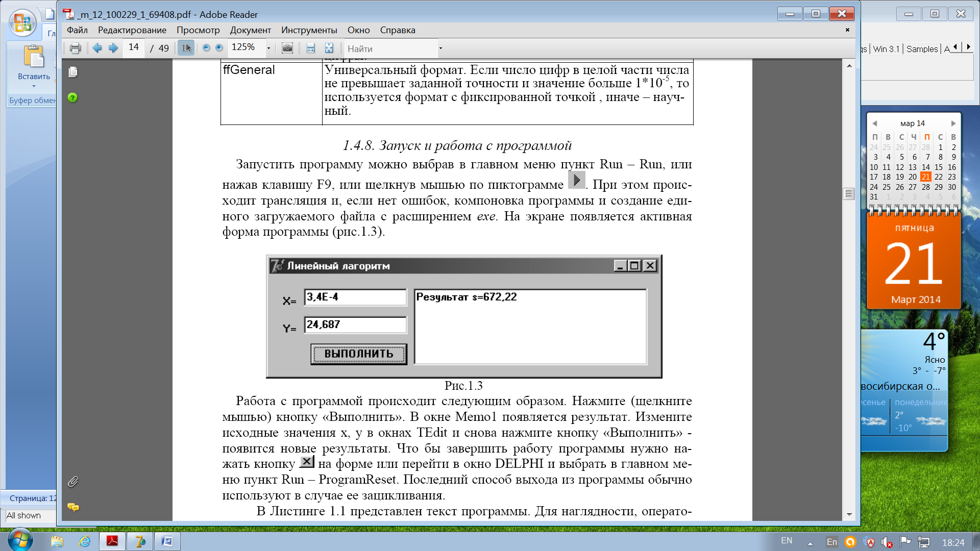Open Internet Explorer from the taskbar
This screenshot has width=980, height=551.
tap(85, 541)
